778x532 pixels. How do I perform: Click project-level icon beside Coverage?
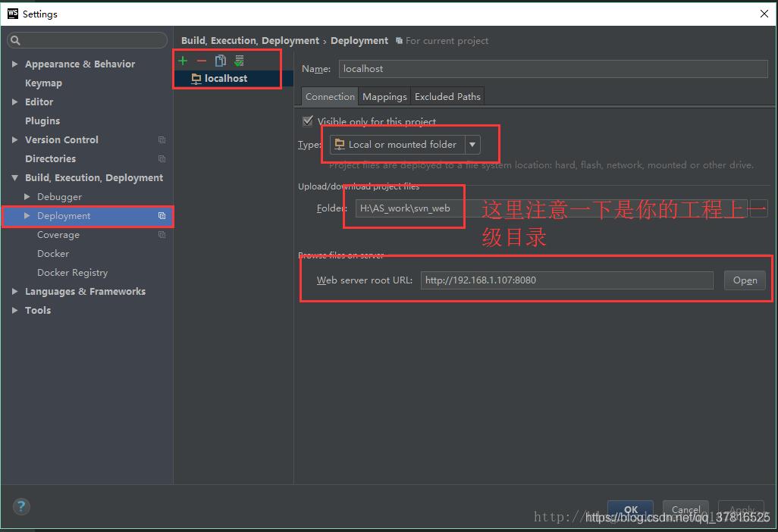coord(162,234)
